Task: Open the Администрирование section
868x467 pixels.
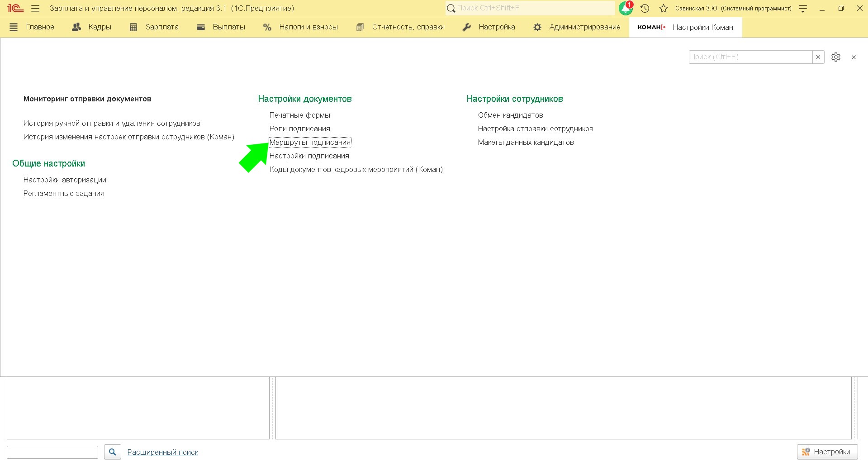Action: 577,27
